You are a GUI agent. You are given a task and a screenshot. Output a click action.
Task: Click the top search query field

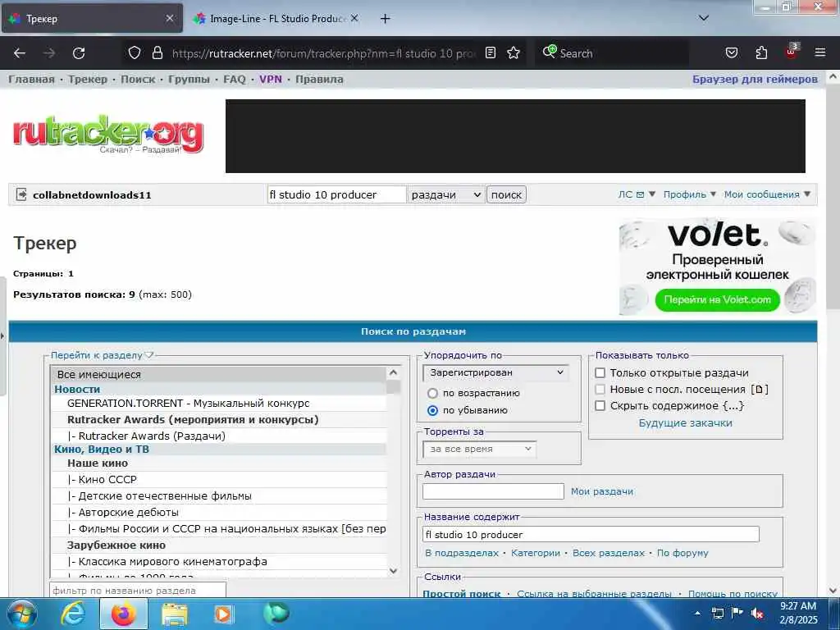coord(336,194)
